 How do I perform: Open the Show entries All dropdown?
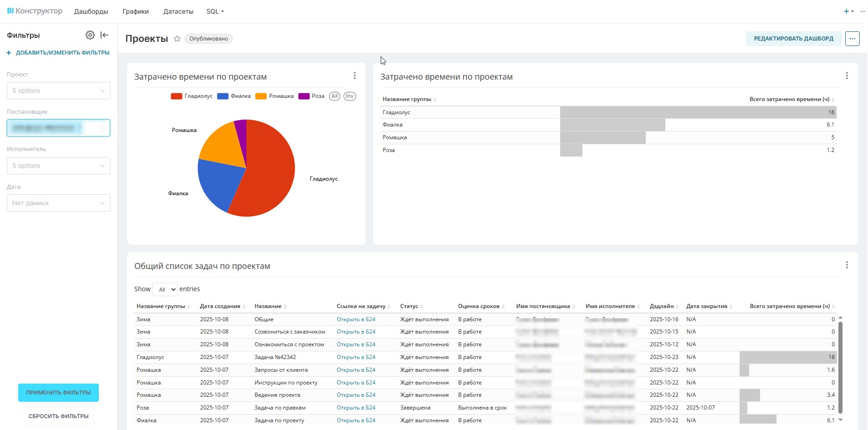[165, 289]
